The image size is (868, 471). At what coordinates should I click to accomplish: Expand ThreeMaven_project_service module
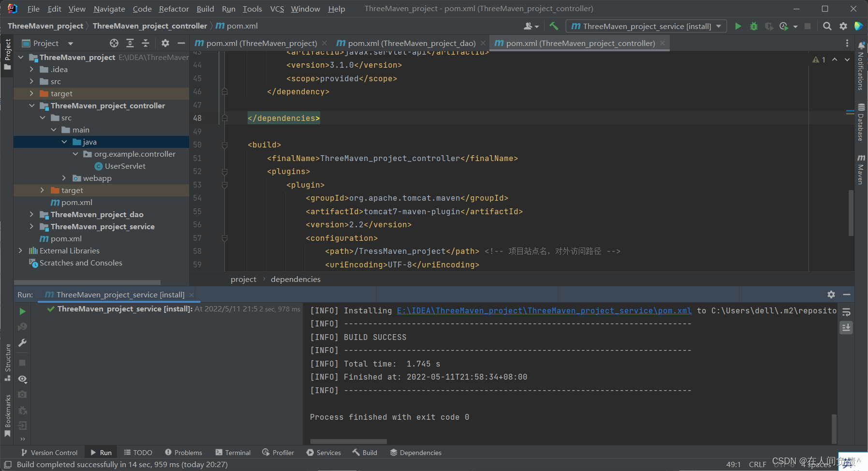31,226
